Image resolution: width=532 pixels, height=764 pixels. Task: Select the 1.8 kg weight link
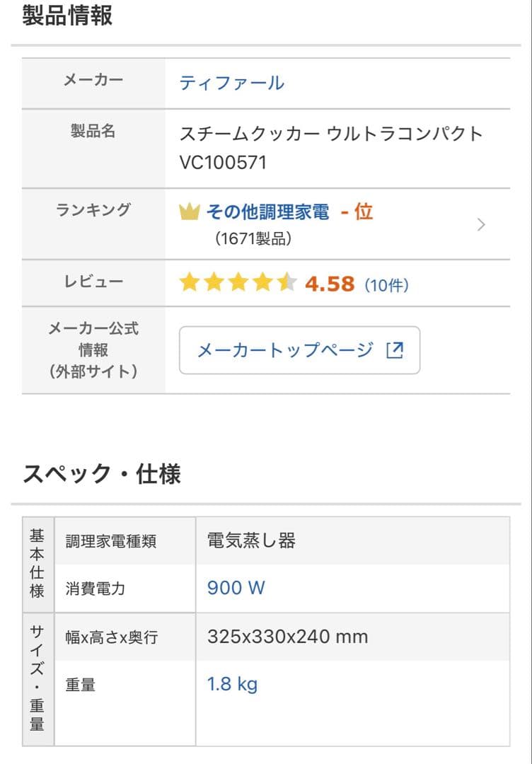point(232,684)
